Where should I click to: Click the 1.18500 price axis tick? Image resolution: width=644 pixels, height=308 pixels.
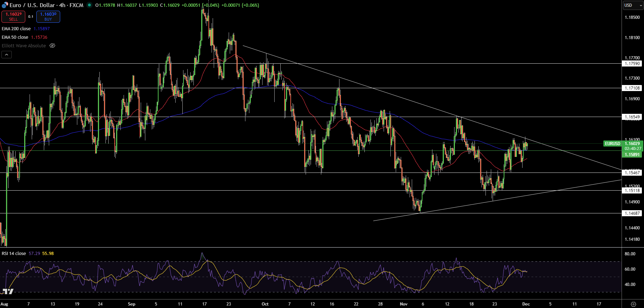(x=632, y=17)
